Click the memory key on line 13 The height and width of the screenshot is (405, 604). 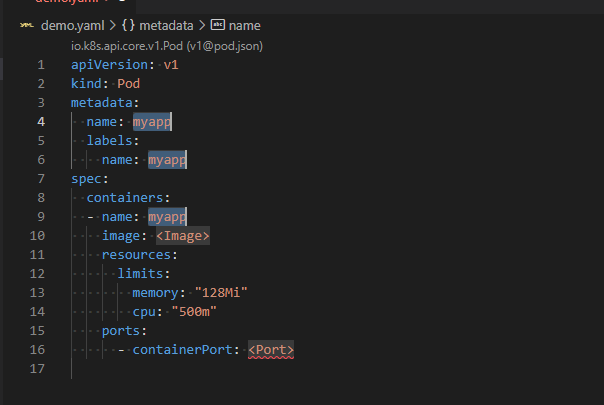pos(156,293)
